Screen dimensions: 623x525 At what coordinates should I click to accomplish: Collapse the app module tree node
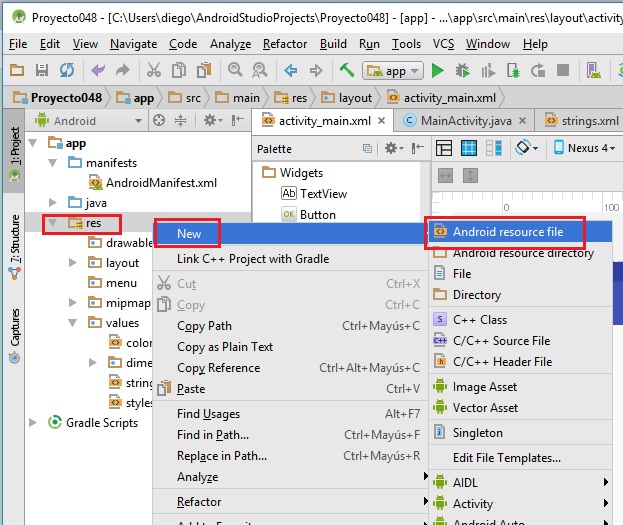point(33,143)
